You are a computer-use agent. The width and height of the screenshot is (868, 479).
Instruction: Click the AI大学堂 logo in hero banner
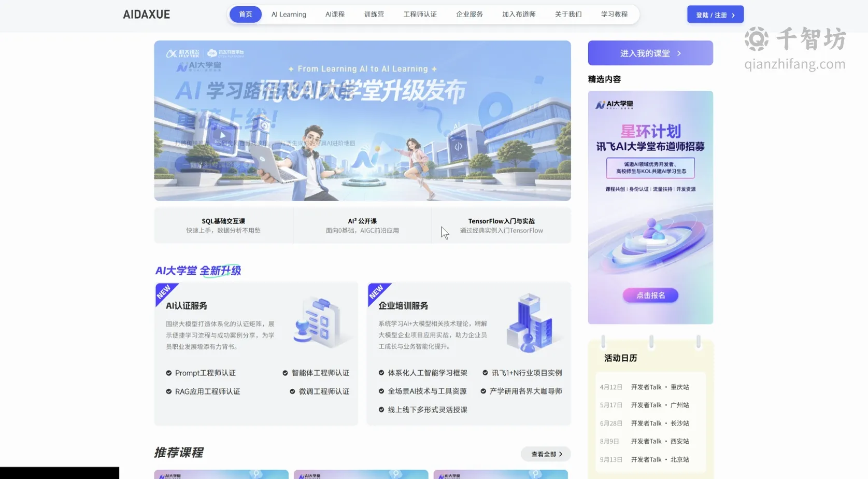pos(198,66)
